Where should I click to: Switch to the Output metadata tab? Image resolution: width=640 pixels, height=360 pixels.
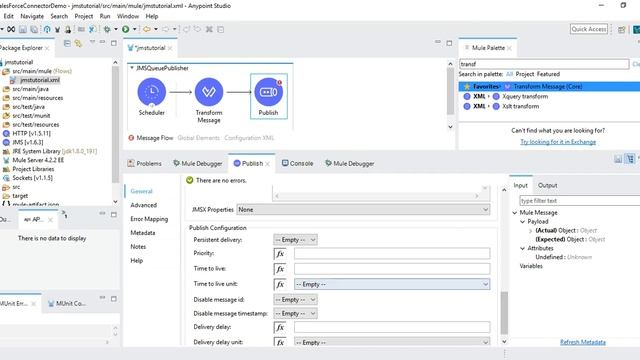(x=547, y=185)
